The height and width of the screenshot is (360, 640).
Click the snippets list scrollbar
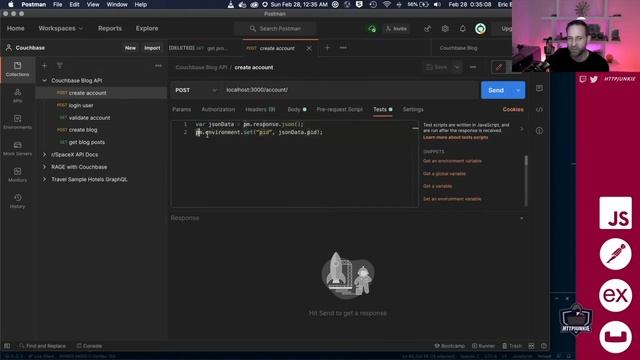click(526, 160)
